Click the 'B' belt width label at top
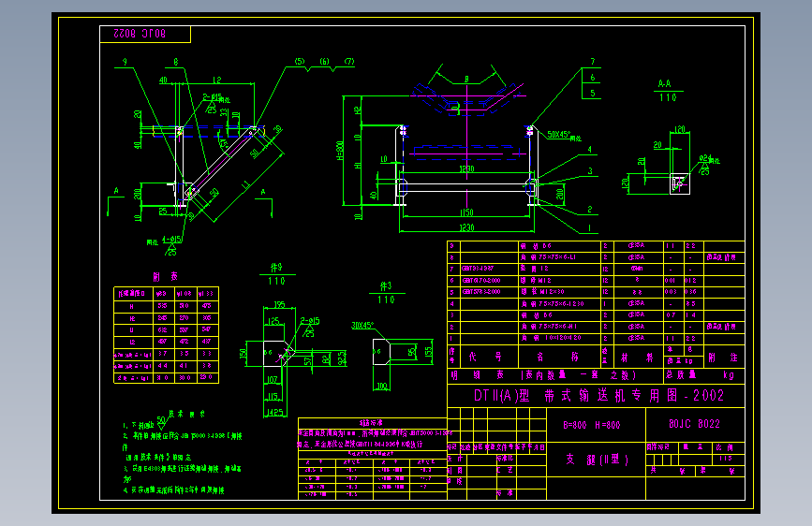This screenshot has width=812, height=526. (x=466, y=80)
